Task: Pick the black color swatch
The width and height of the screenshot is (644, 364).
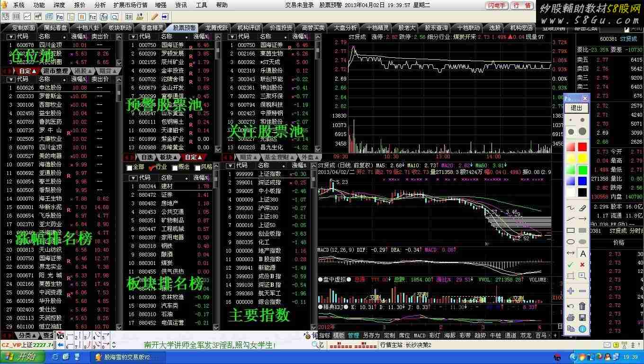Action: (582, 192)
